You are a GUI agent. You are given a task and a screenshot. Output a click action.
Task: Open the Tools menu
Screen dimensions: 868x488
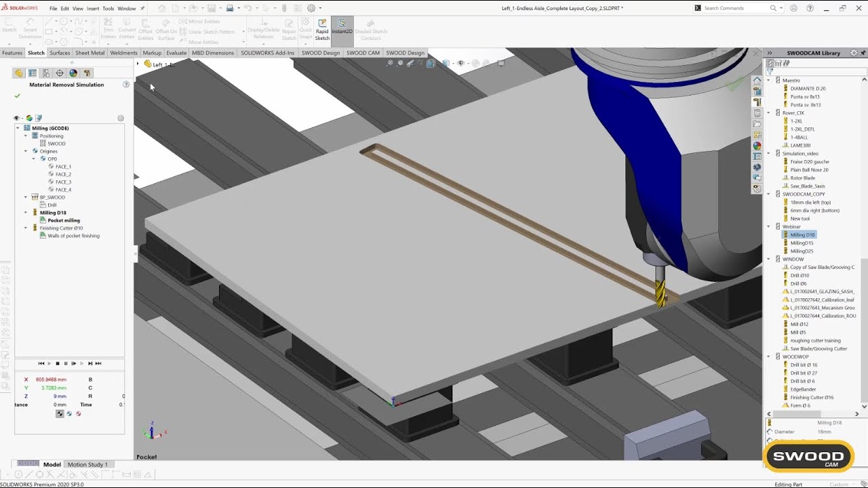[x=108, y=8]
